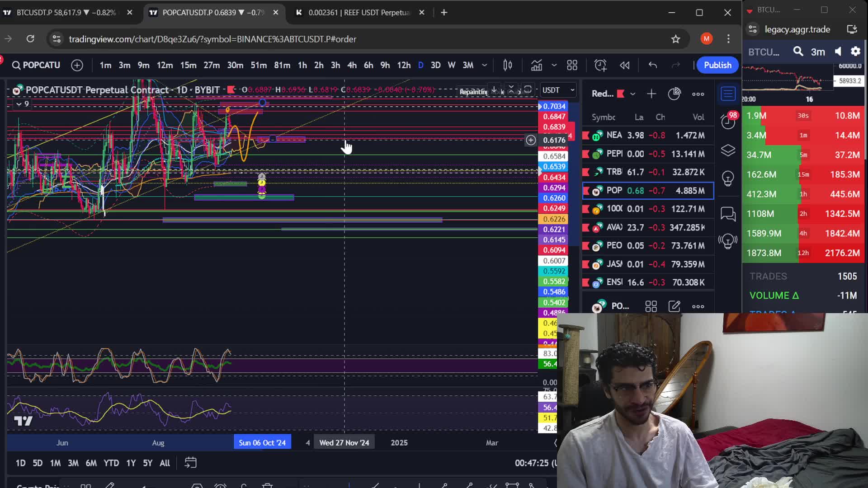Open the Chrome three-dots menu

click(x=728, y=39)
